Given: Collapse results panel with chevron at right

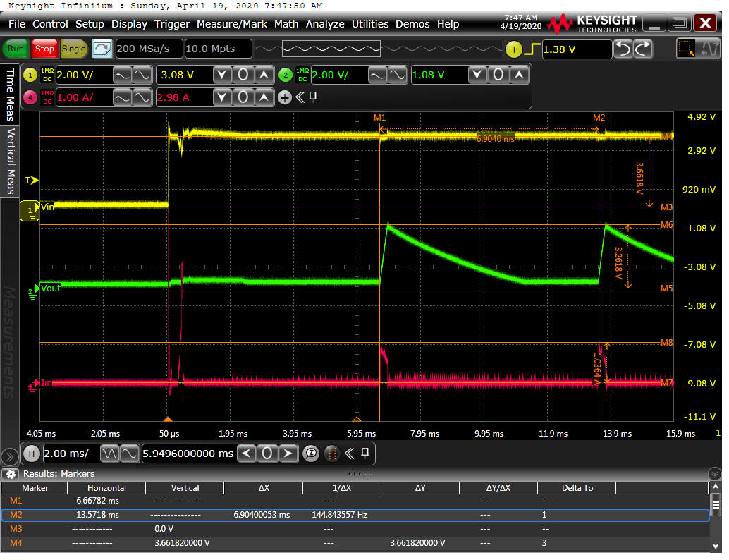Looking at the screenshot, I should [715, 474].
